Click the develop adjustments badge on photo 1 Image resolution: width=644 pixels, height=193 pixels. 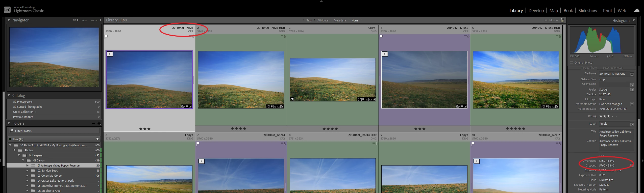190,106
